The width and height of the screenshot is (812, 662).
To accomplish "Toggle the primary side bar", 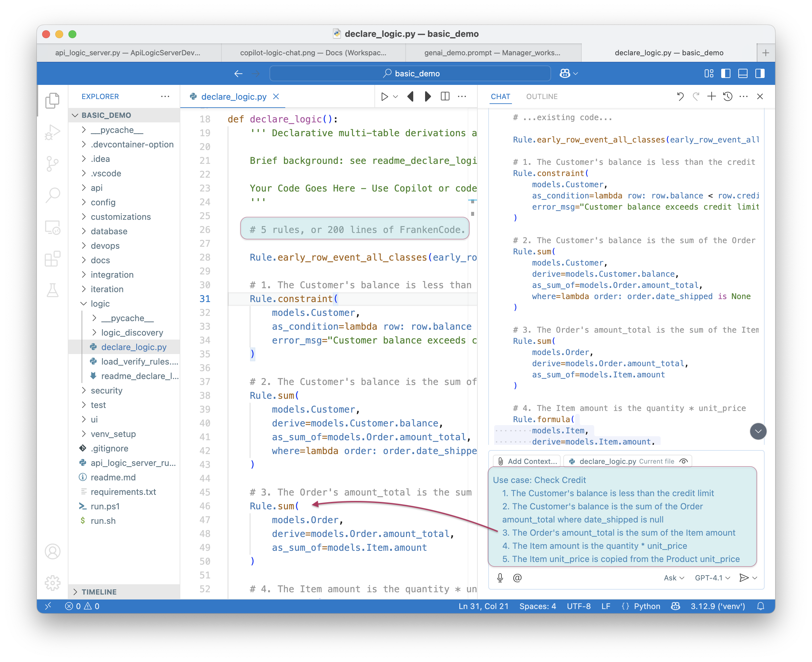I will (726, 73).
